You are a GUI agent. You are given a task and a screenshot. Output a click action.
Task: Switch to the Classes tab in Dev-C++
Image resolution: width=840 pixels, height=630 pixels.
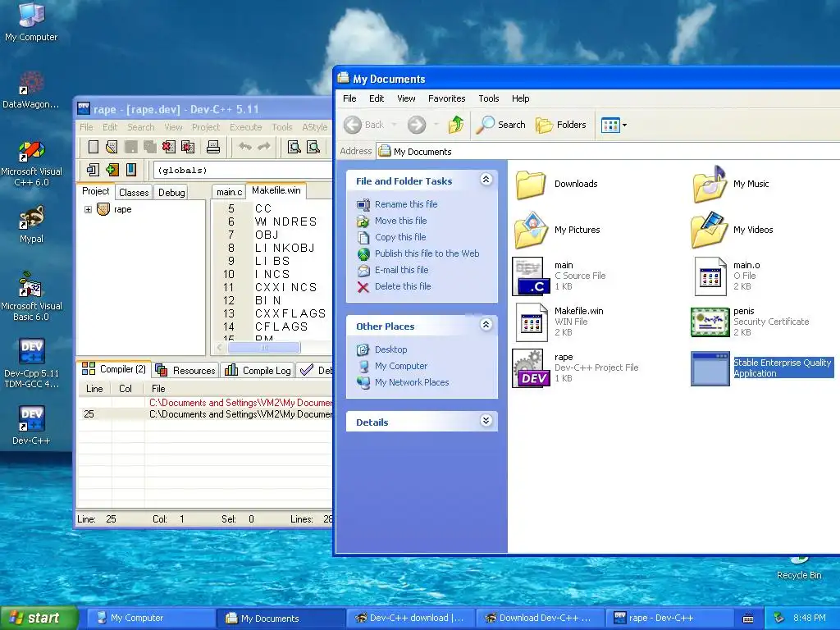(134, 192)
